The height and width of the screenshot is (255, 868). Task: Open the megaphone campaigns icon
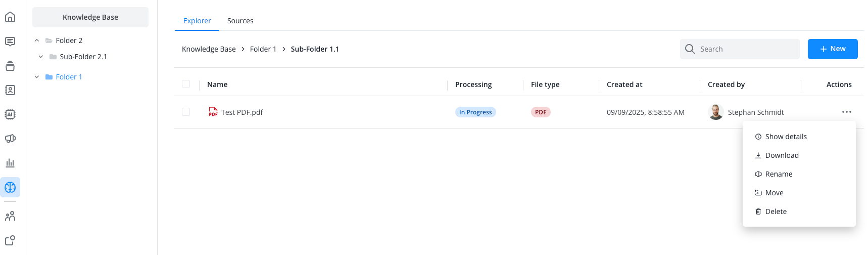pos(10,139)
